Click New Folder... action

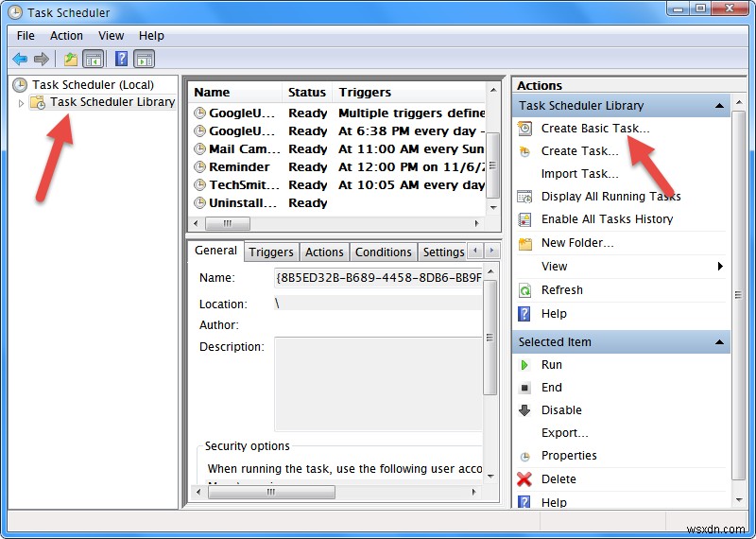click(577, 243)
